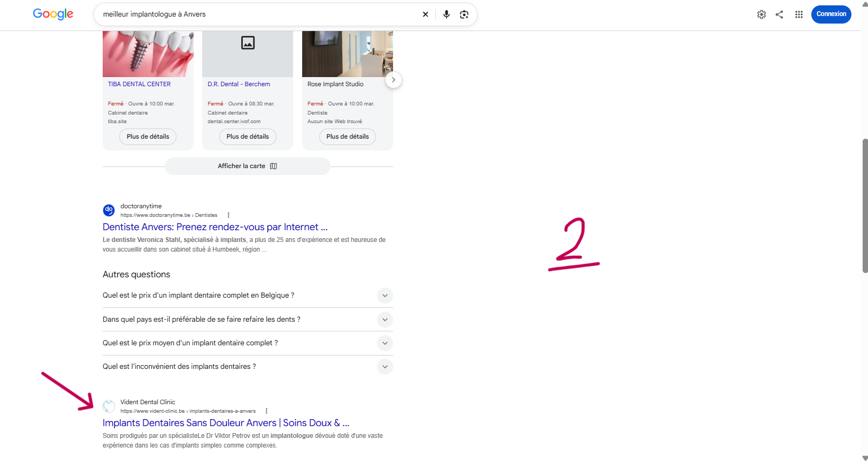Click the page's vertical scrollbar thumb
The height and width of the screenshot is (462, 868).
864,206
